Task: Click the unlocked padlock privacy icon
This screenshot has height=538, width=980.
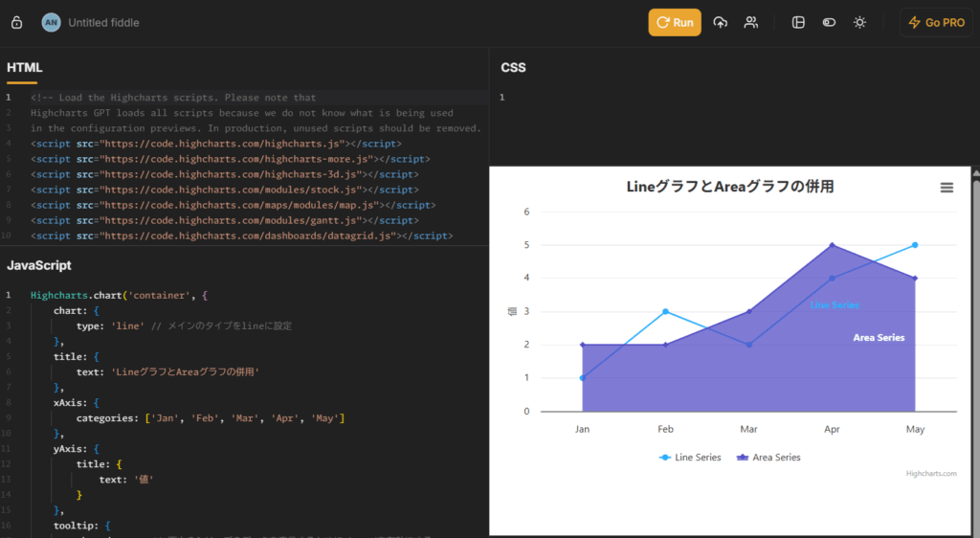Action: click(x=16, y=22)
